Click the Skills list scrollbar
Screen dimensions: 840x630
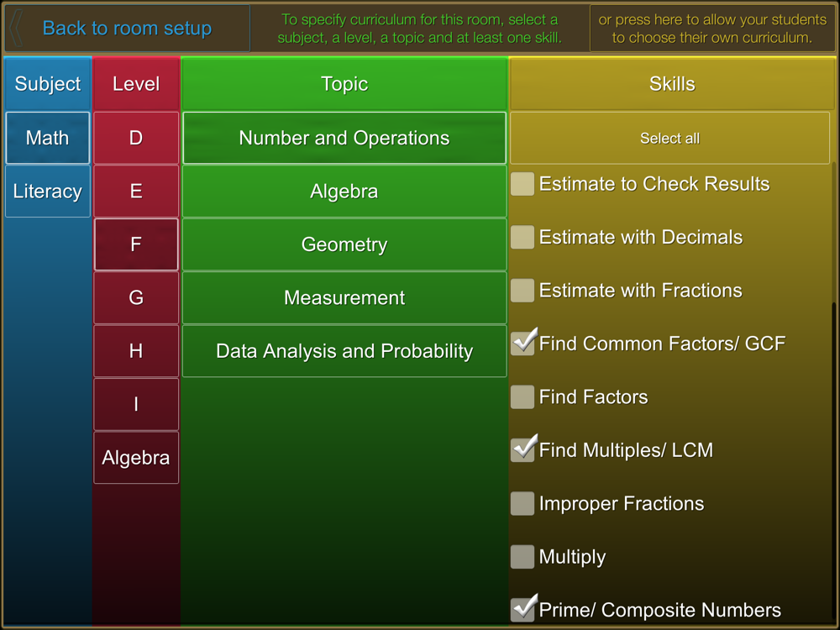(833, 462)
